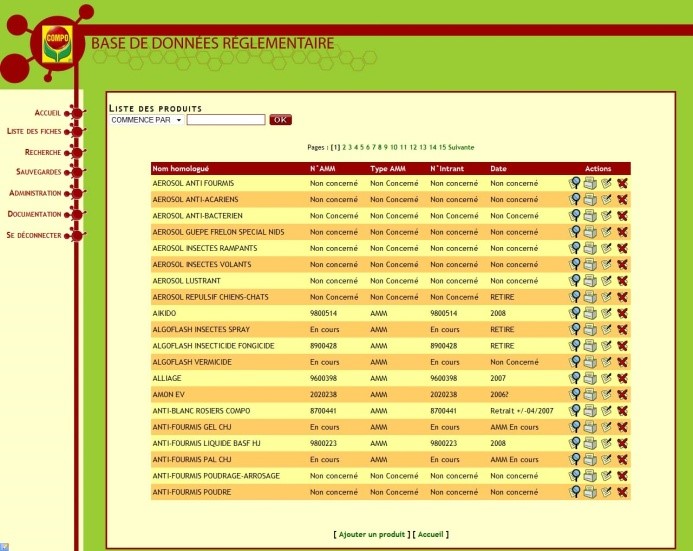Image resolution: width=693 pixels, height=551 pixels.
Task: Print the AEROSOL ANTI FOURMIS record
Action: coord(590,183)
